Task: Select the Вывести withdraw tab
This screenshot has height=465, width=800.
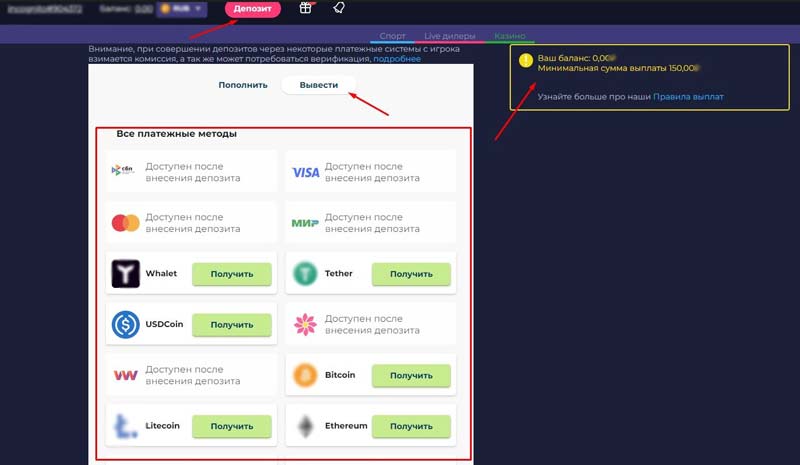Action: pos(317,85)
